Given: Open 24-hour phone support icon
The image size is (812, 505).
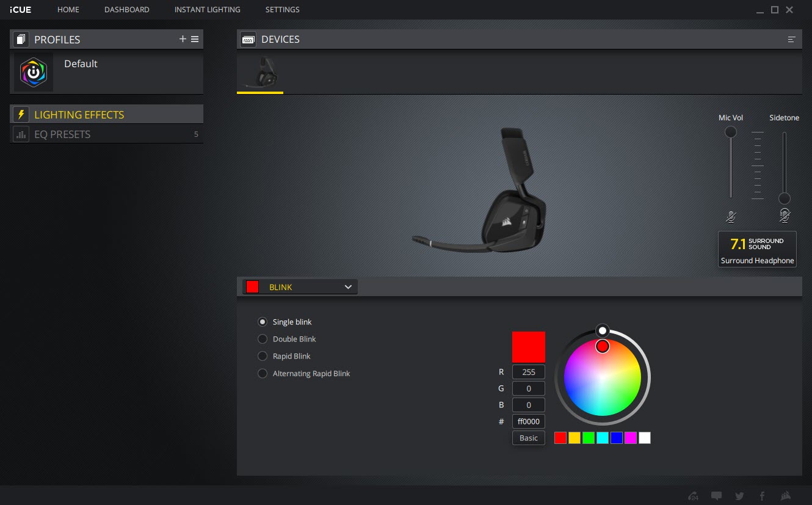Looking at the screenshot, I should (x=693, y=496).
